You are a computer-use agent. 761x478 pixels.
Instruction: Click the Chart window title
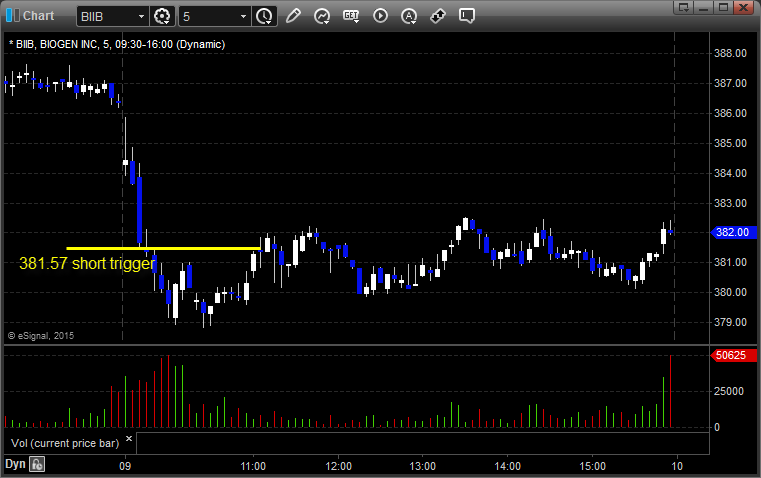coord(39,16)
